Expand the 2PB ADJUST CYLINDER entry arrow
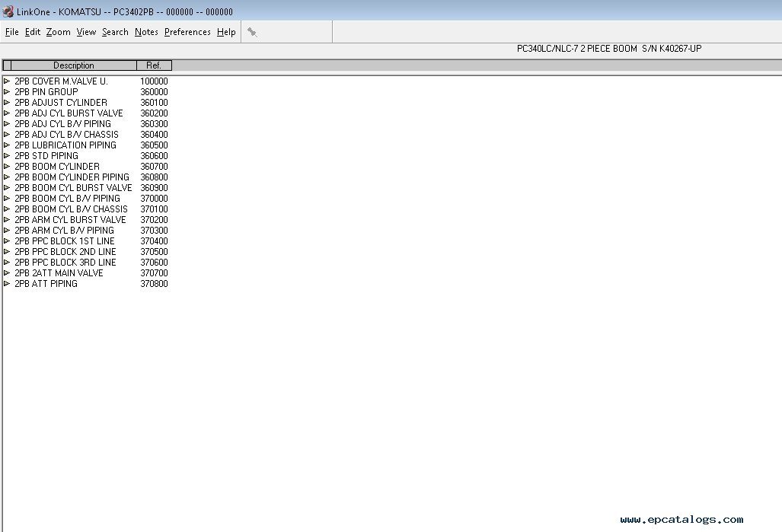Viewport: 782px width, 532px height. pyautogui.click(x=7, y=102)
